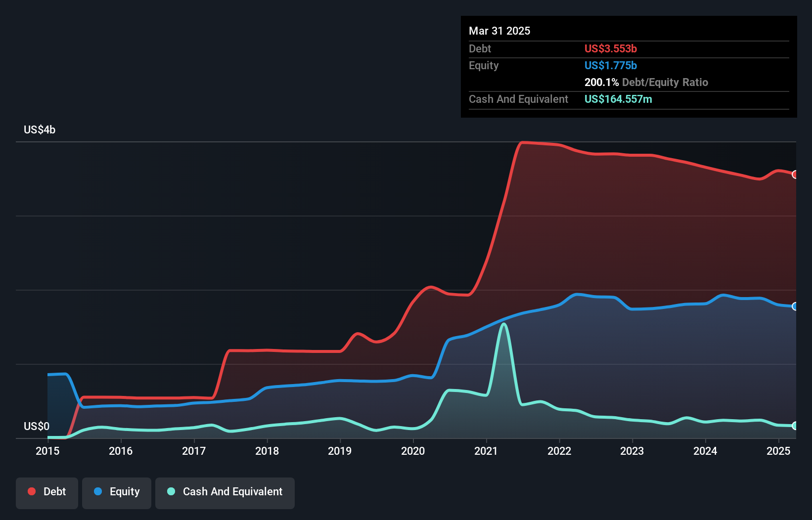Click the 2016 x-axis label
Viewport: 812px width, 520px height.
121,451
